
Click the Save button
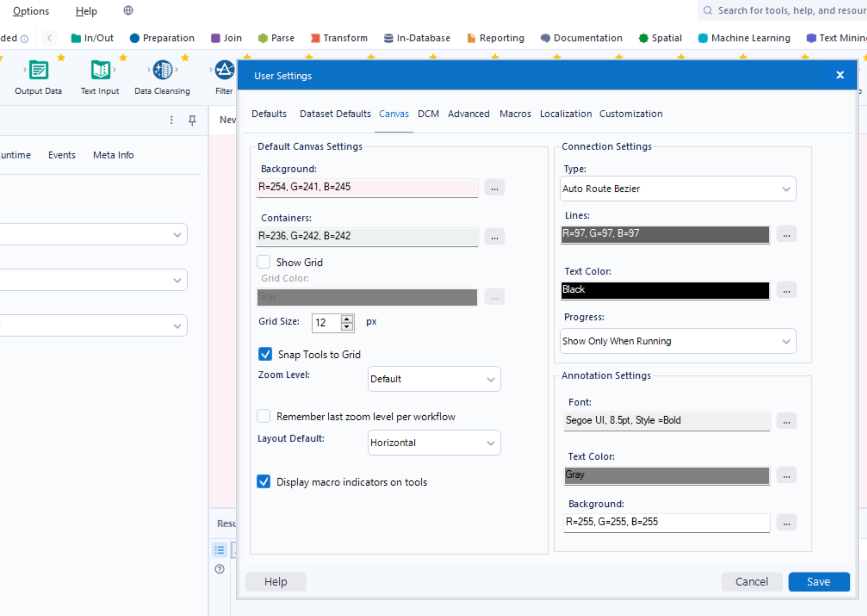pyautogui.click(x=818, y=582)
